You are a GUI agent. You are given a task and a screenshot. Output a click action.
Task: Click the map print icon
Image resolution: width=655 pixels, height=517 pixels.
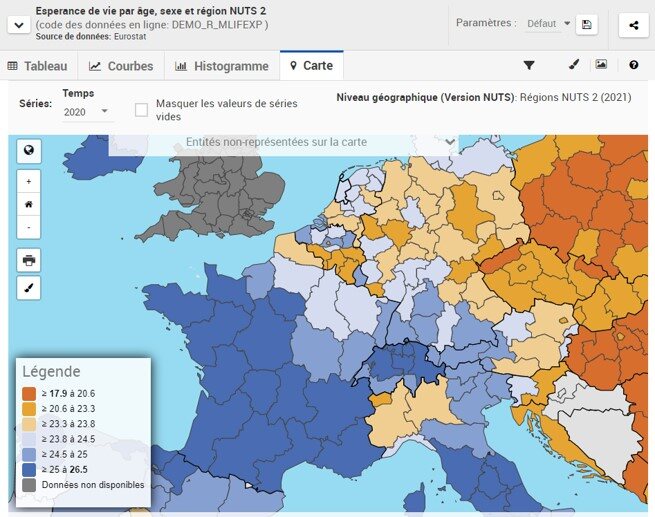point(29,260)
